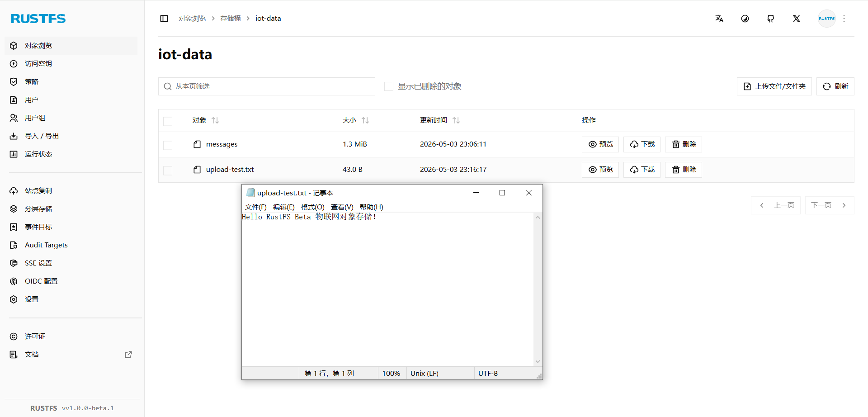Enable showing deleted objects checkbox
Viewport: 868px width, 417px height.
(x=389, y=86)
